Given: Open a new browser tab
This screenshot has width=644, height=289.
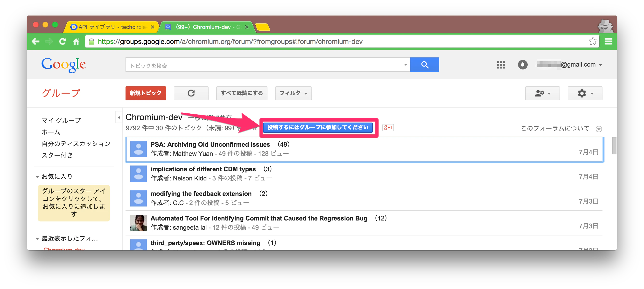Looking at the screenshot, I should [x=263, y=27].
